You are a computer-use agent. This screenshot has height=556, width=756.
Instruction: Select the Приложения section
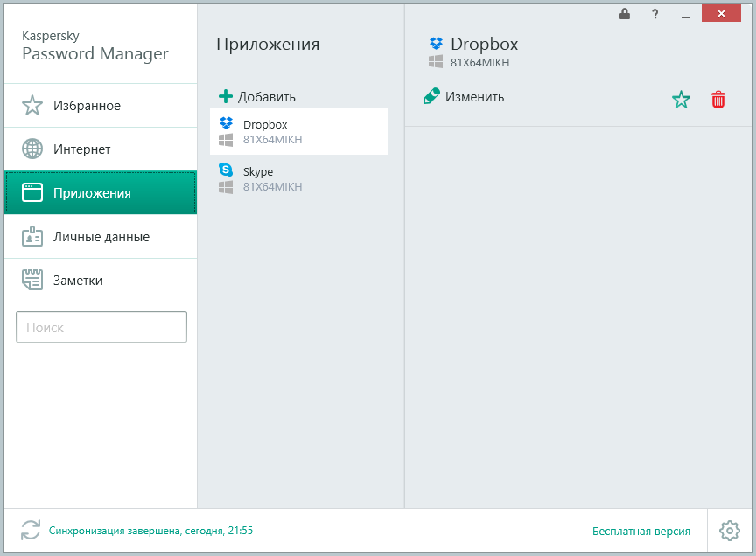coord(101,192)
